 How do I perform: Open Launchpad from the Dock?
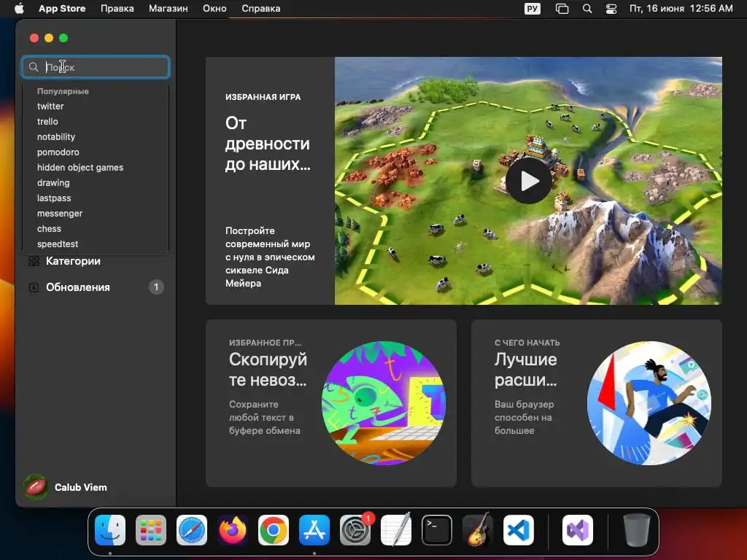(151, 530)
